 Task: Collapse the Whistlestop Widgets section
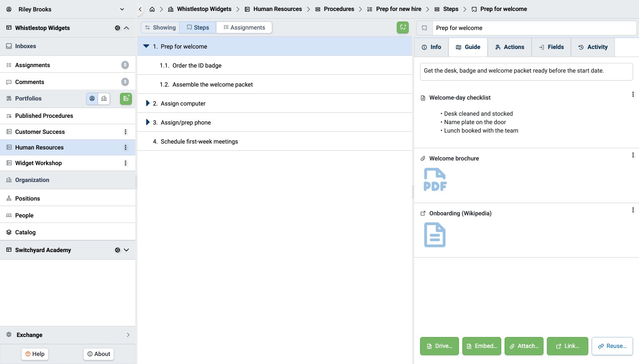126,28
